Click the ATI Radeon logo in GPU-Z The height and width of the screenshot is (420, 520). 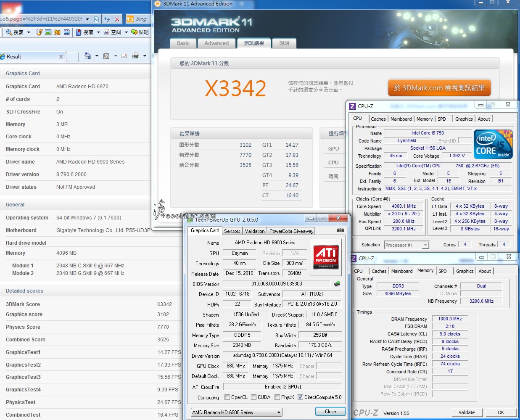(326, 257)
